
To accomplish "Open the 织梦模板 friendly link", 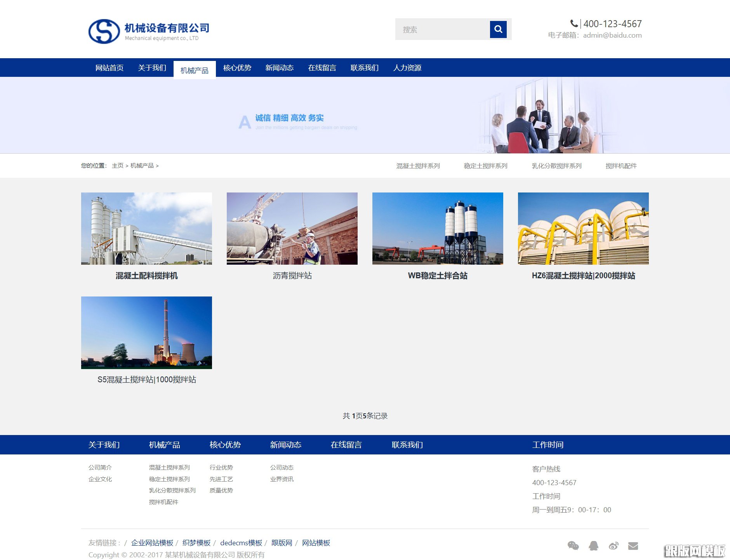I will coord(196,543).
